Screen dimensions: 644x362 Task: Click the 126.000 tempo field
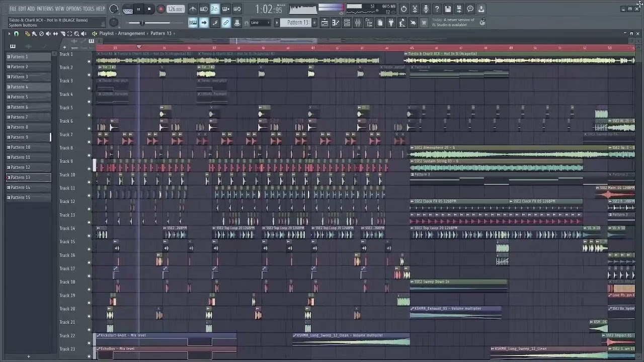[x=175, y=9]
